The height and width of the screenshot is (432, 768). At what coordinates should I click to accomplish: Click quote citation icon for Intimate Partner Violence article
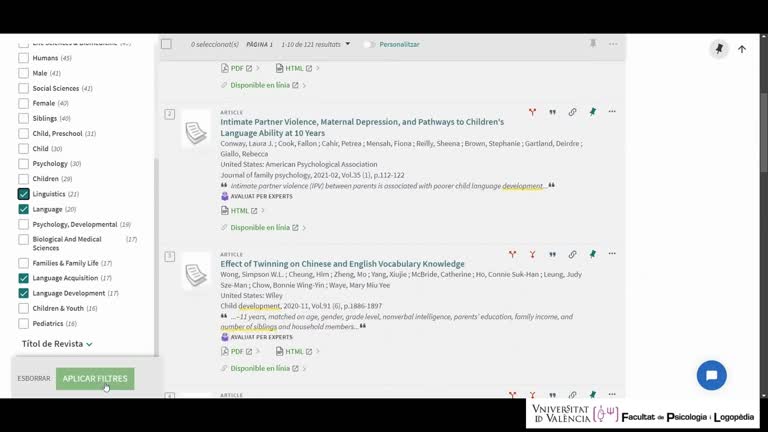[552, 112]
